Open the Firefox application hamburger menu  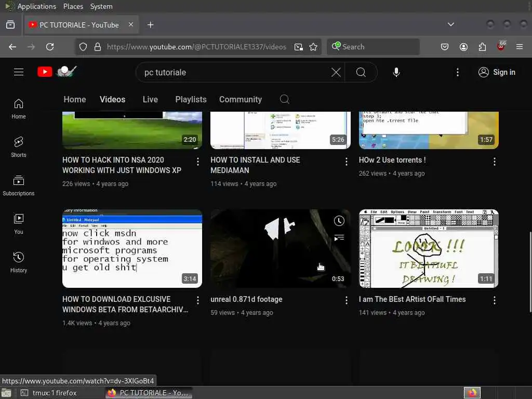520,47
